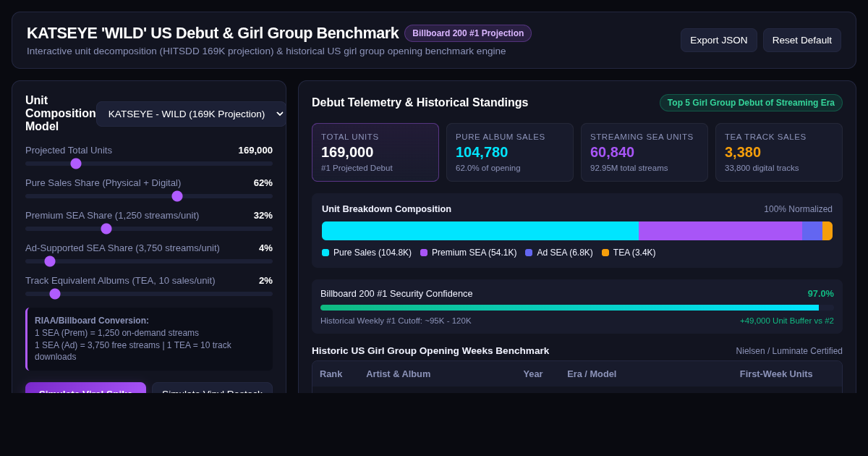Click the cyan Pure Sales bar segment
Image resolution: width=868 pixels, height=456 pixels.
pos(480,231)
